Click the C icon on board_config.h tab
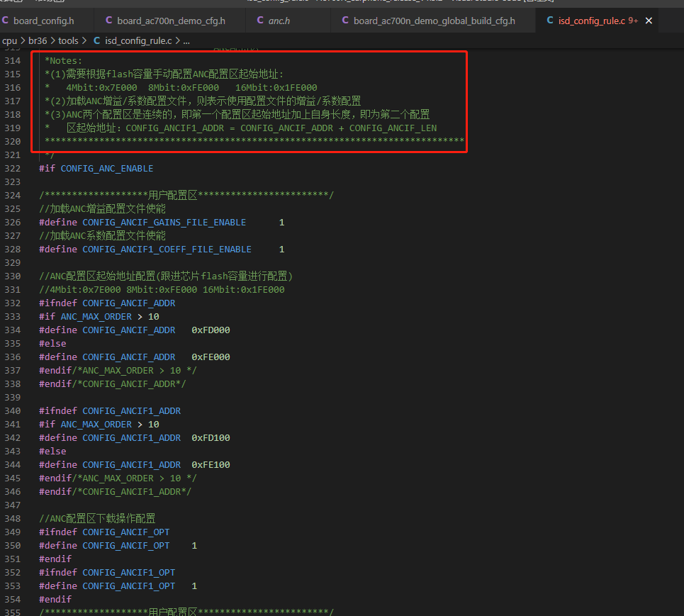 5,21
